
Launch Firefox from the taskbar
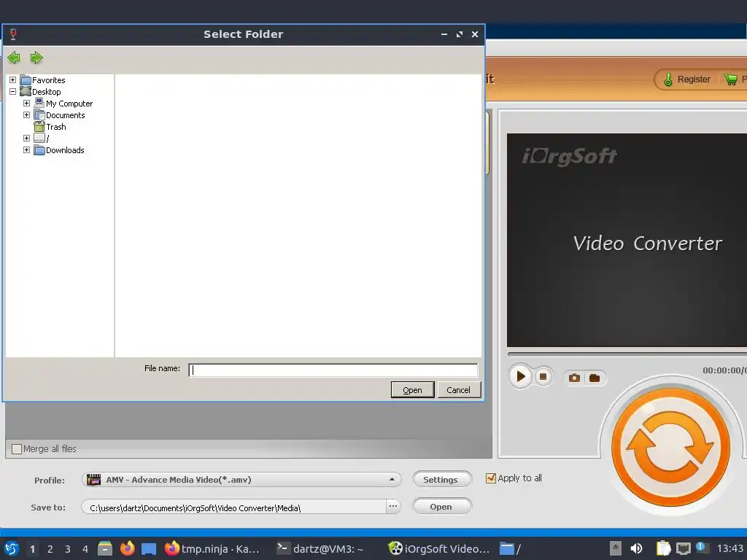tap(127, 548)
